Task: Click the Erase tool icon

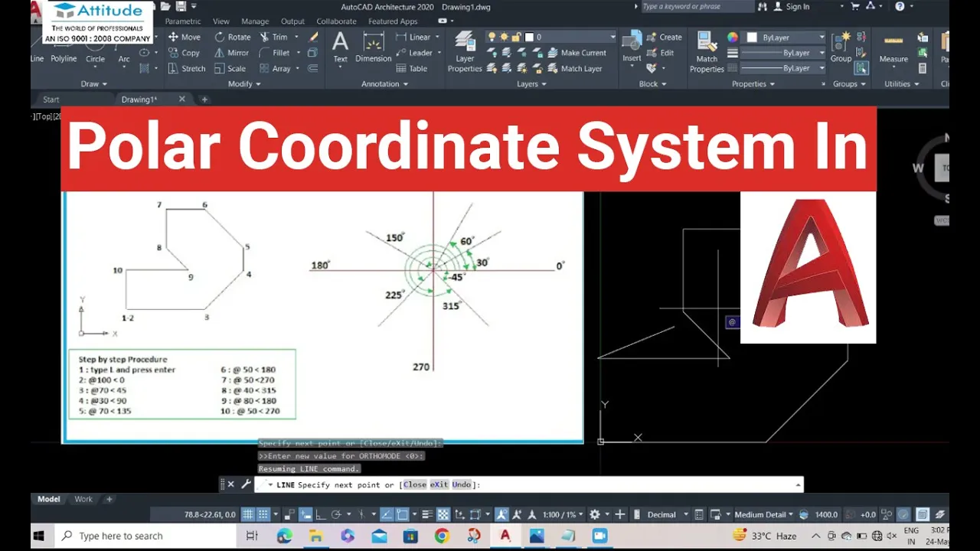Action: (313, 37)
